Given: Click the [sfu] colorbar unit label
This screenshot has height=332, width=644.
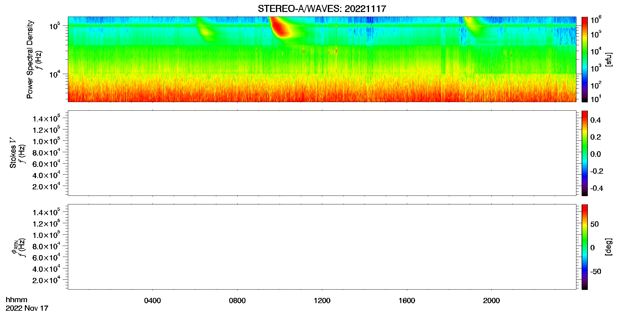Looking at the screenshot, I should (x=609, y=59).
